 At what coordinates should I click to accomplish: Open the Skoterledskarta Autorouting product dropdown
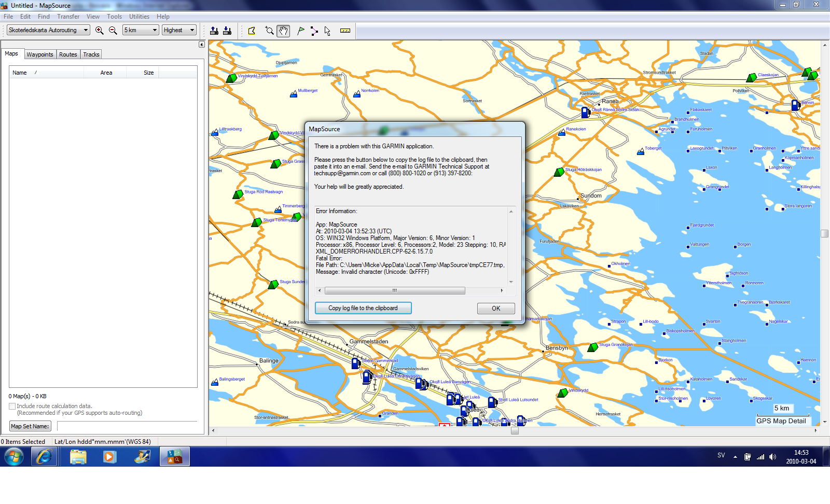[x=49, y=30]
